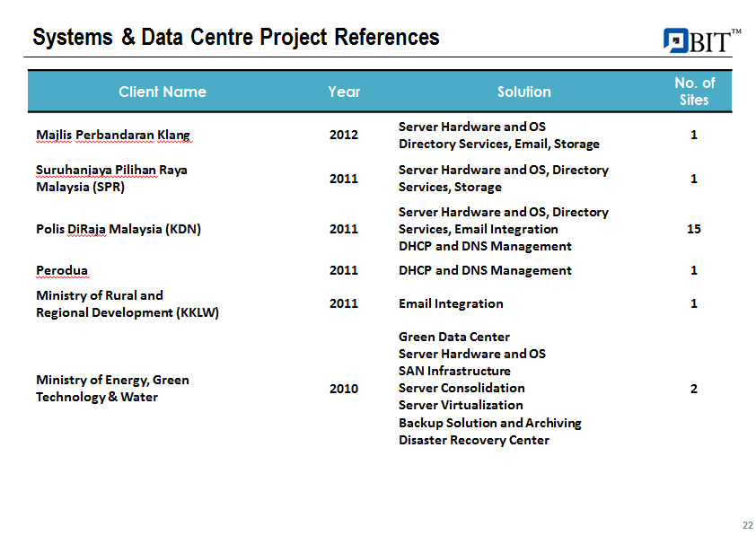Select the Perodua client name
The height and width of the screenshot is (535, 756).
62,270
